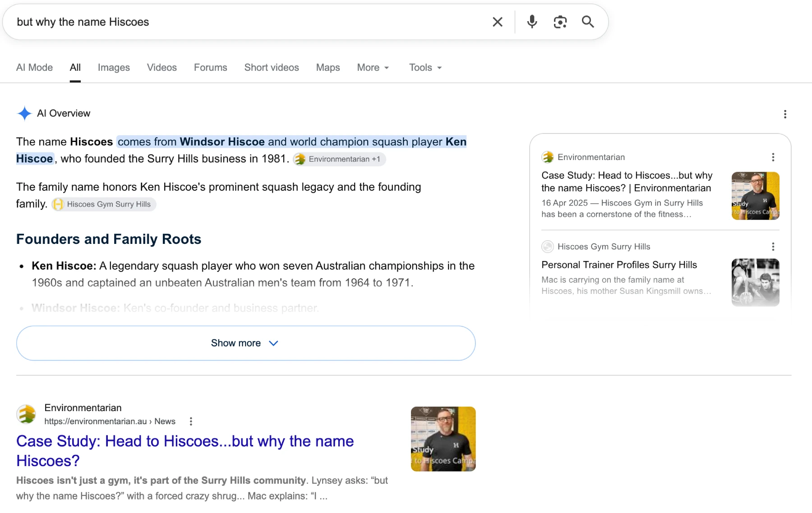Select the All results tab

(75, 68)
